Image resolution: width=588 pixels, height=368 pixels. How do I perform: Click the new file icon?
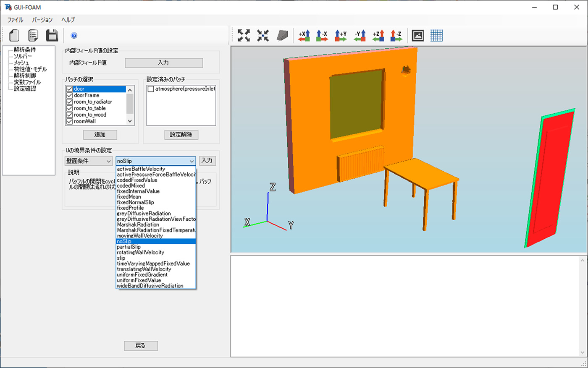pos(14,36)
